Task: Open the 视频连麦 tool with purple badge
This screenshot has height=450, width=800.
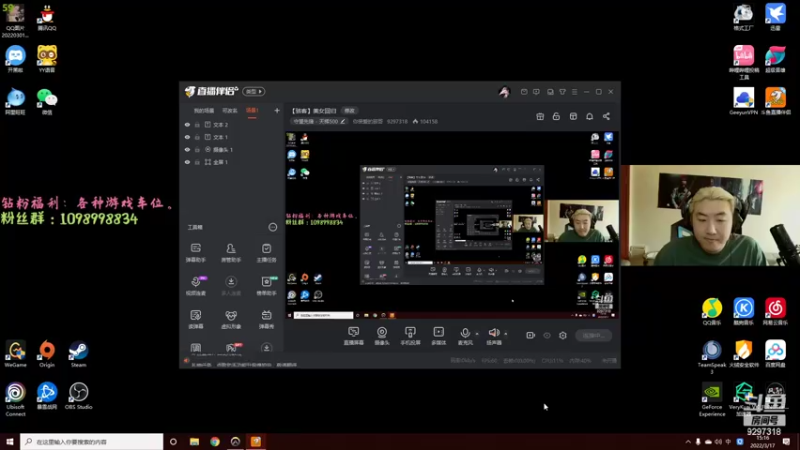Action: 195,286
